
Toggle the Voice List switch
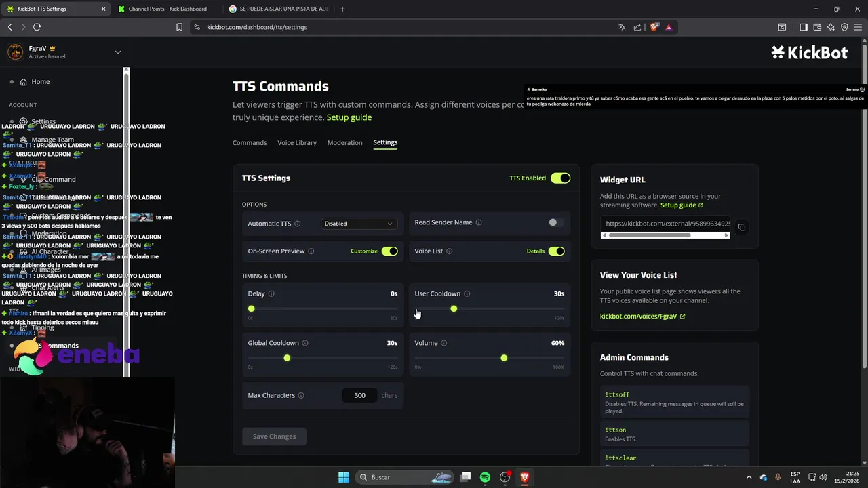point(556,251)
